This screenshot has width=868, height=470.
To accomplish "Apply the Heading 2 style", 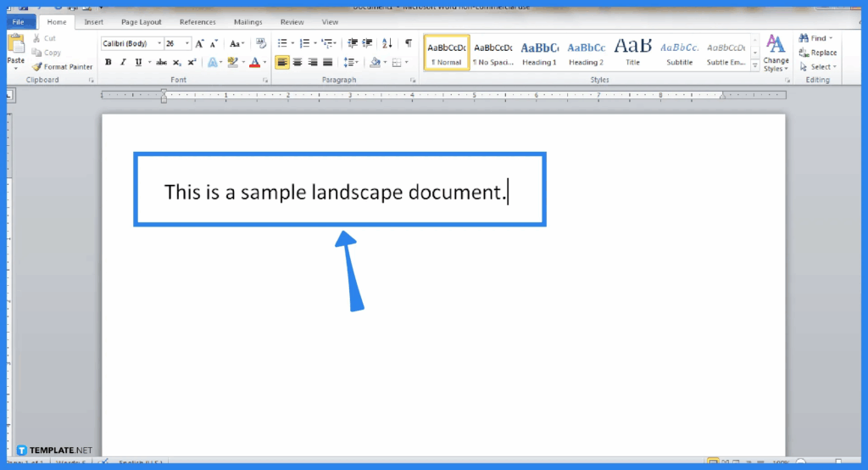I will click(x=587, y=53).
